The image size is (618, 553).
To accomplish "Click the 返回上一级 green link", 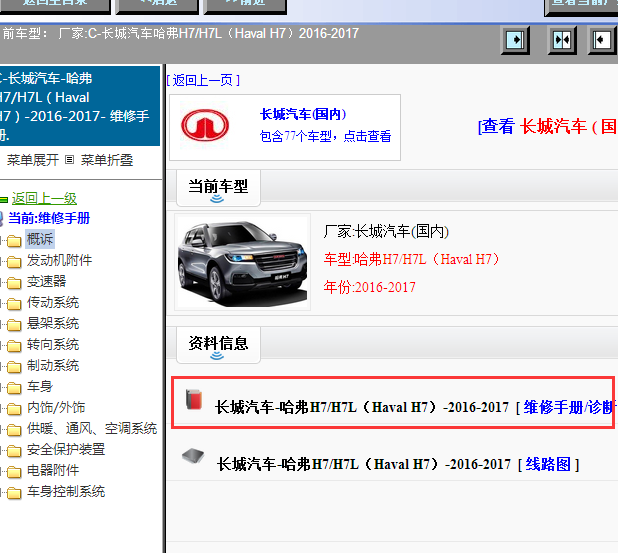I will [44, 198].
